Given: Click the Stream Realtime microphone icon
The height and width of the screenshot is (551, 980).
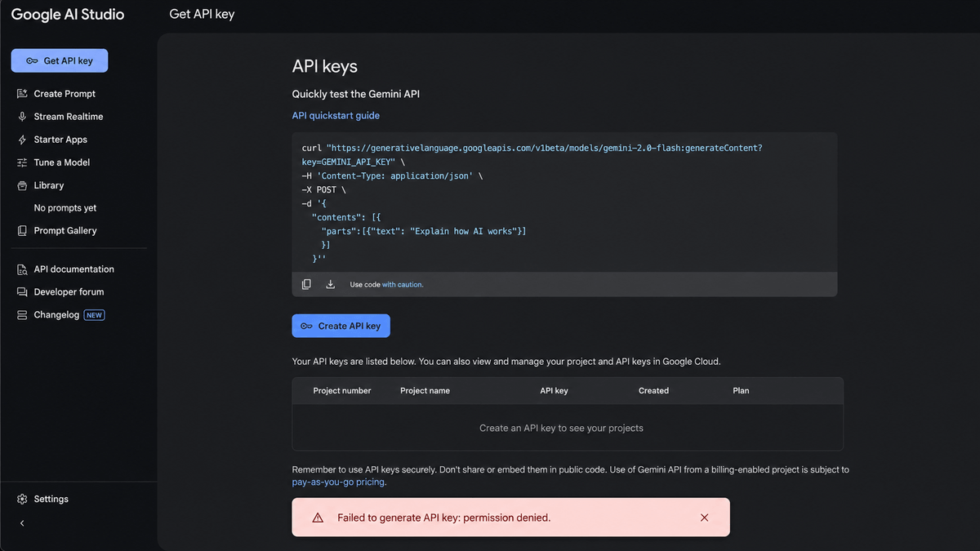Looking at the screenshot, I should (22, 117).
